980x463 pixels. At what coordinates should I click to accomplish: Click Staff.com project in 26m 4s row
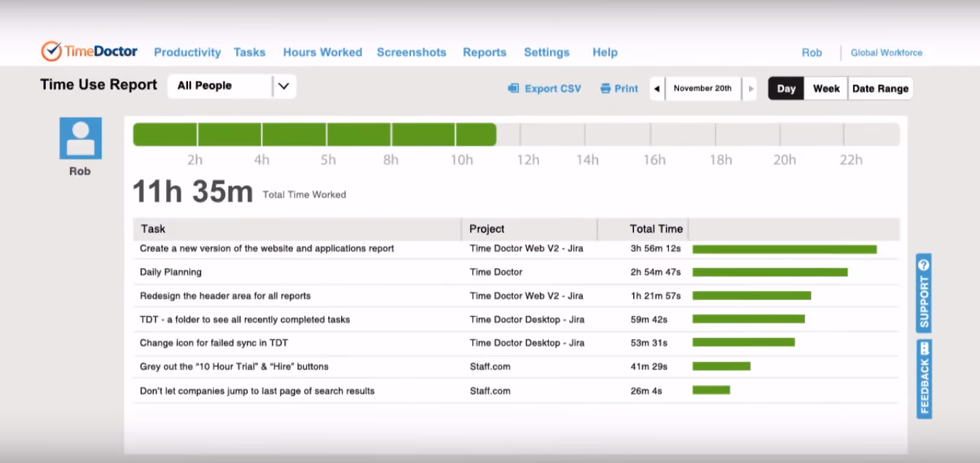tap(490, 391)
